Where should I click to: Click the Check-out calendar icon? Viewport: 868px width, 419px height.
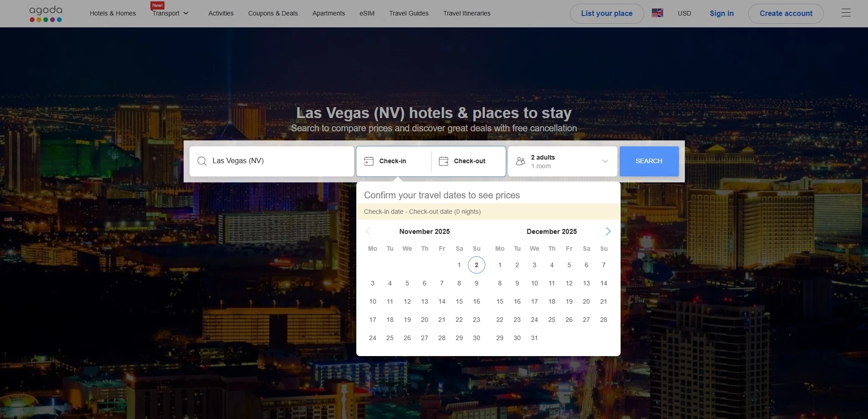pyautogui.click(x=443, y=161)
